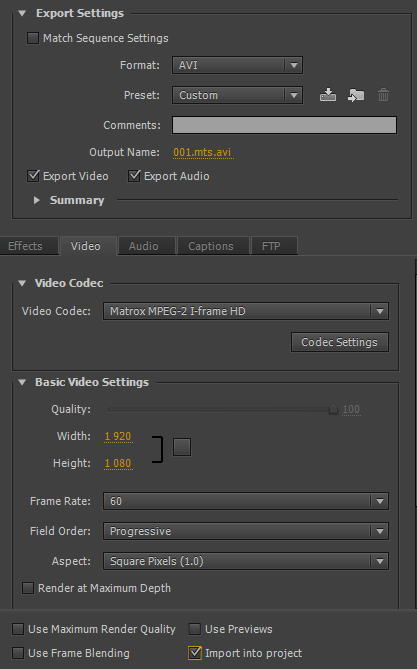
Task: Click the Width value 1 920
Action: point(118,436)
